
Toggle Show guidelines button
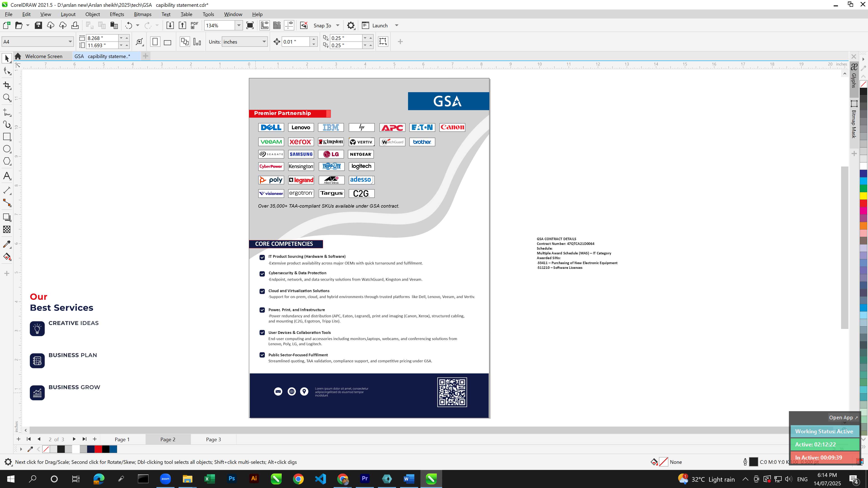tap(289, 25)
